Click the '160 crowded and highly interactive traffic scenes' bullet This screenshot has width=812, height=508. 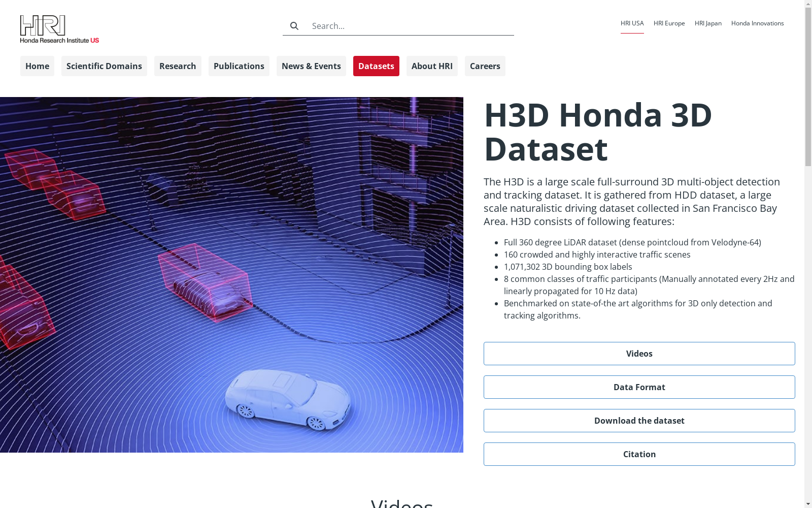(x=597, y=255)
